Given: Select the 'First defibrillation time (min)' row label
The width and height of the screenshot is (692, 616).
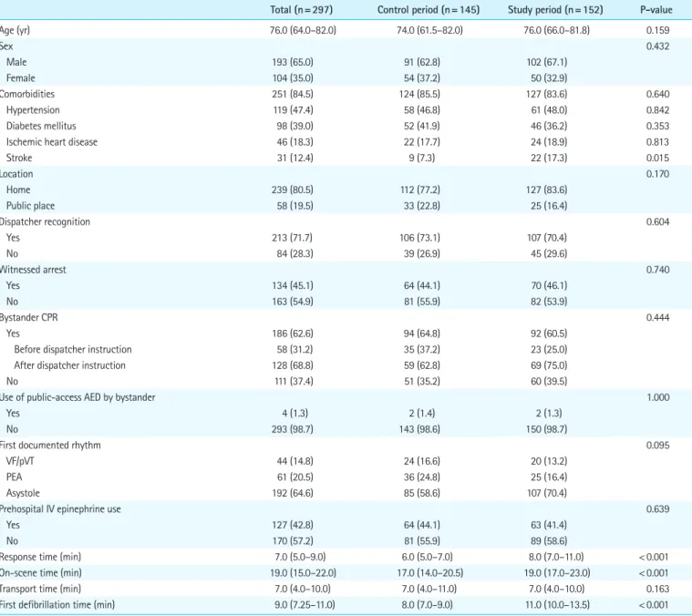Looking at the screenshot, I should pos(57,605).
